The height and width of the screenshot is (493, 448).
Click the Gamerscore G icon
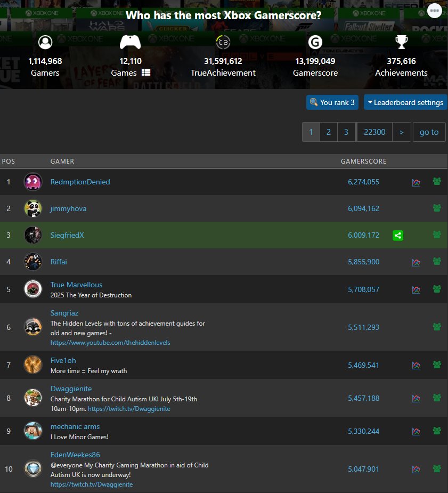[x=315, y=42]
